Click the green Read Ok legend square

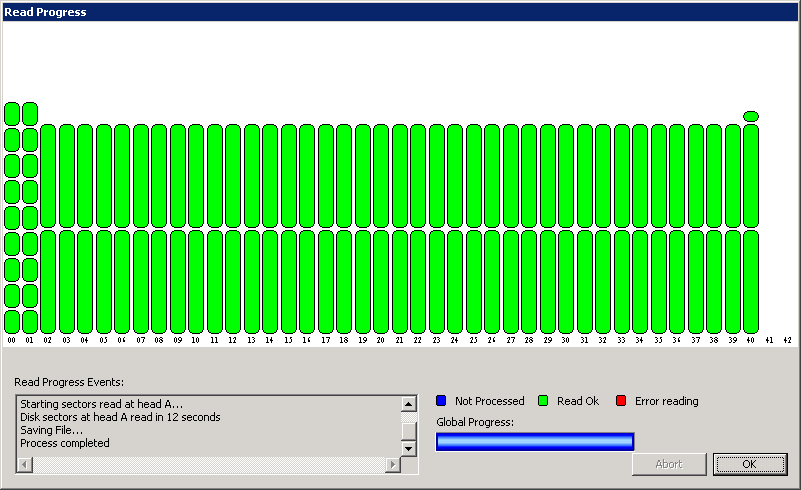543,401
